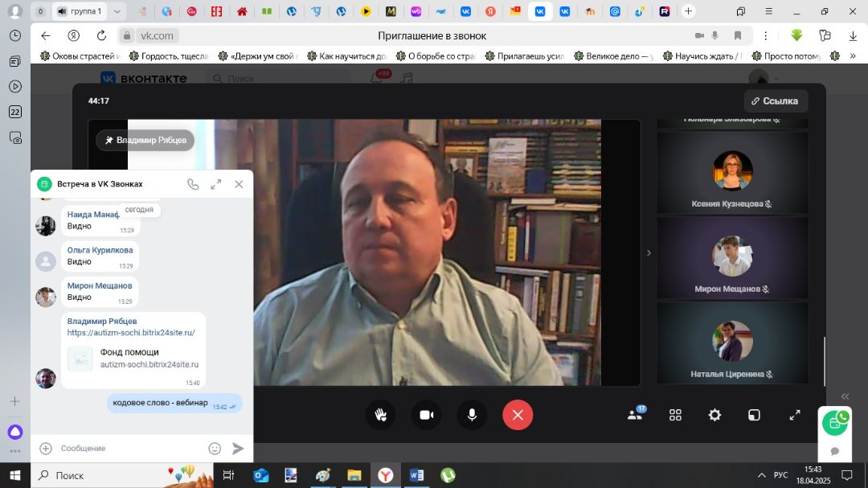Open Мирон Мещанов name in chat message

pos(100,285)
